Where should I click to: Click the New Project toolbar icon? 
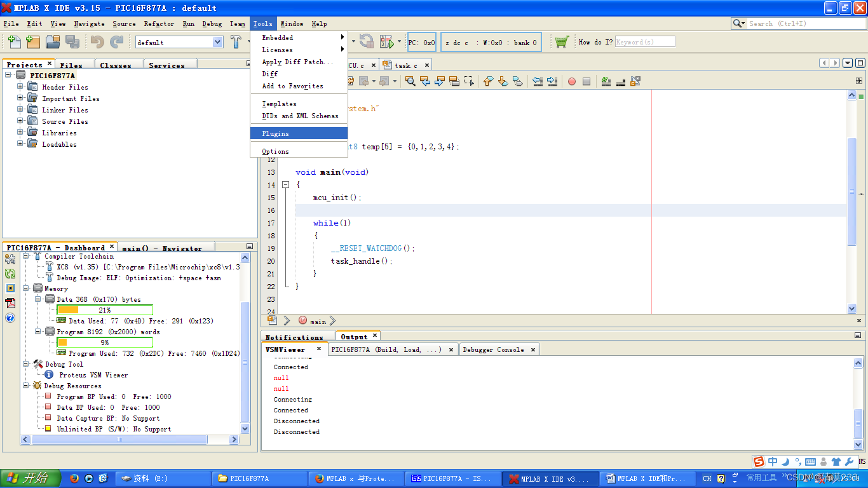pos(33,42)
